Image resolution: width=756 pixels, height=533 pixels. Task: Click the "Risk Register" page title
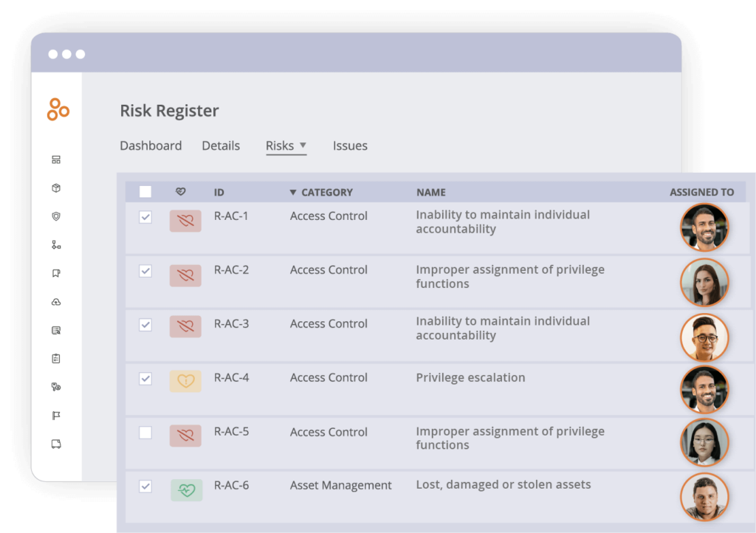point(169,111)
